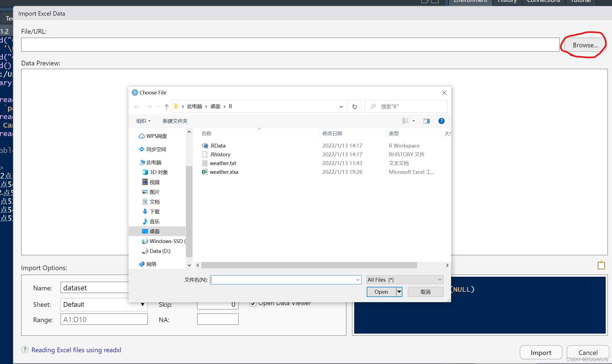Click the Browse... button

point(585,45)
